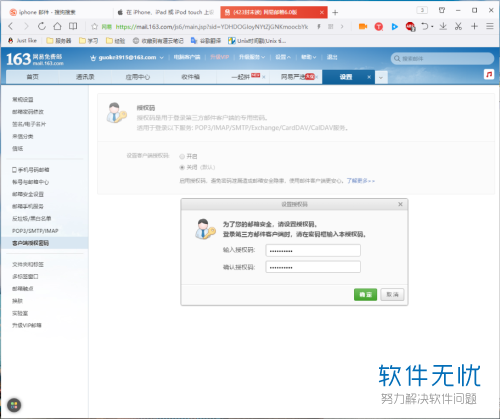500x419 pixels.
Task: Open the browser home page icon
Action: pyautogui.click(x=57, y=26)
